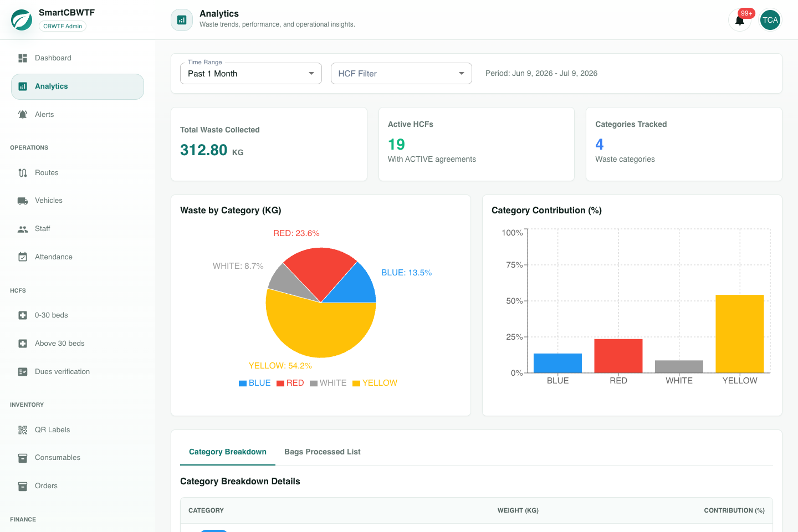Screen dimensions: 798x532
Task: Click the Consumables box icon
Action: tap(23, 458)
